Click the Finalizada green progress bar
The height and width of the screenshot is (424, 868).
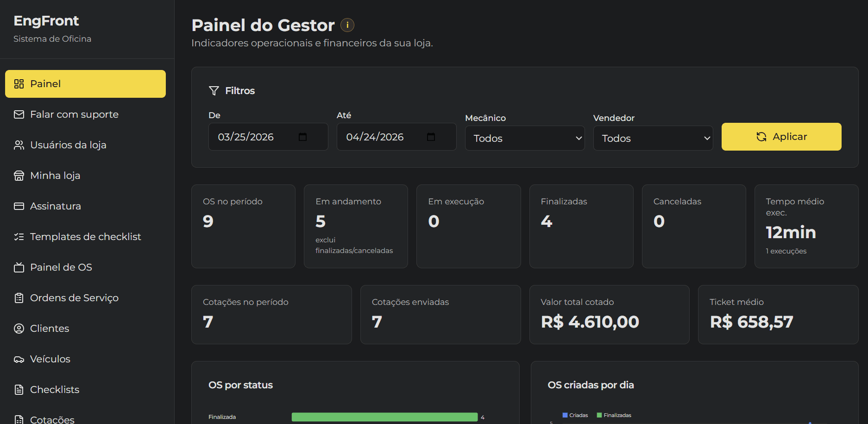click(x=384, y=416)
